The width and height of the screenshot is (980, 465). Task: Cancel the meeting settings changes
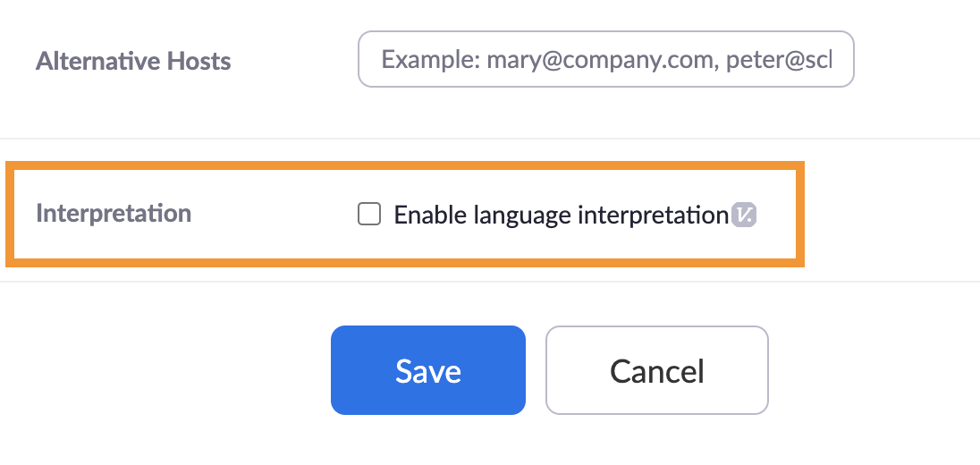(657, 370)
